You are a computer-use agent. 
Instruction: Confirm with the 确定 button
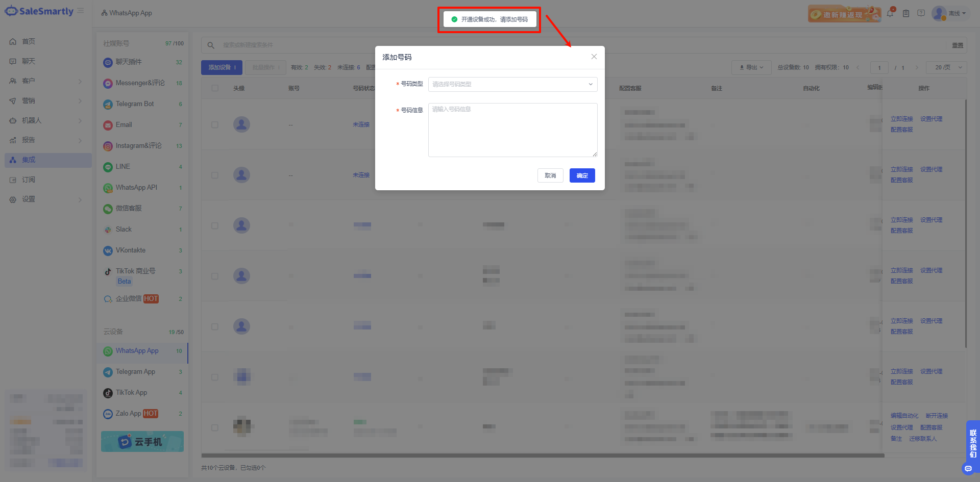[582, 175]
